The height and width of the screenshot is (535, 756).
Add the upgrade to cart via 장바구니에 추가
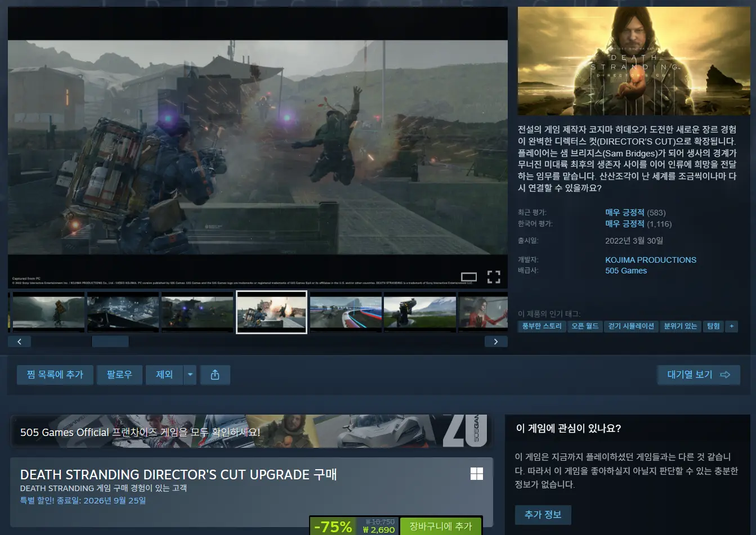[441, 527]
